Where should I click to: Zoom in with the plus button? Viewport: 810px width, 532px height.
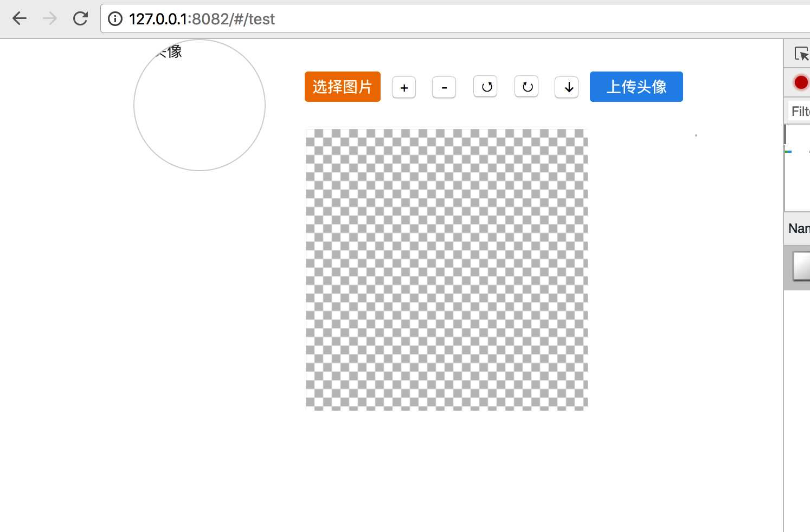pyautogui.click(x=404, y=87)
